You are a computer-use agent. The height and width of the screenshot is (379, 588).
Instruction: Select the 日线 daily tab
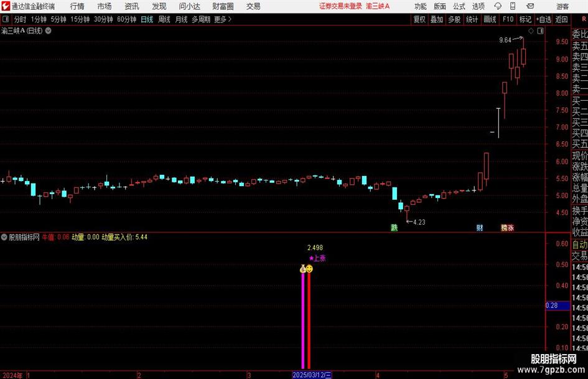click(x=147, y=19)
